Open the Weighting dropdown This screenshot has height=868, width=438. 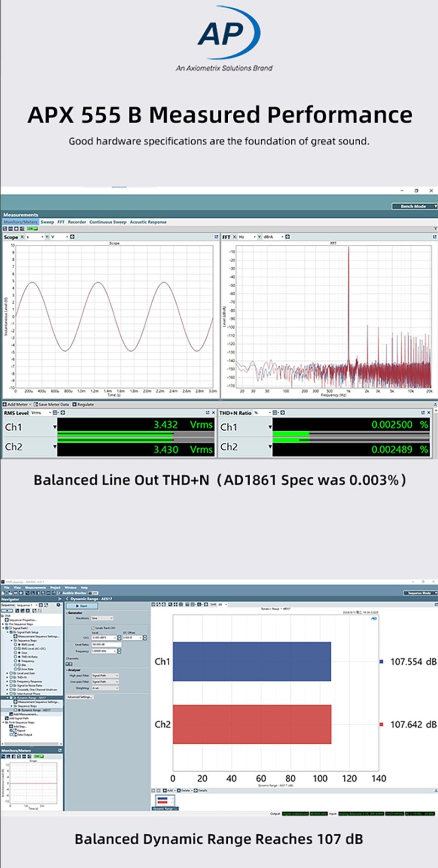pyautogui.click(x=105, y=688)
